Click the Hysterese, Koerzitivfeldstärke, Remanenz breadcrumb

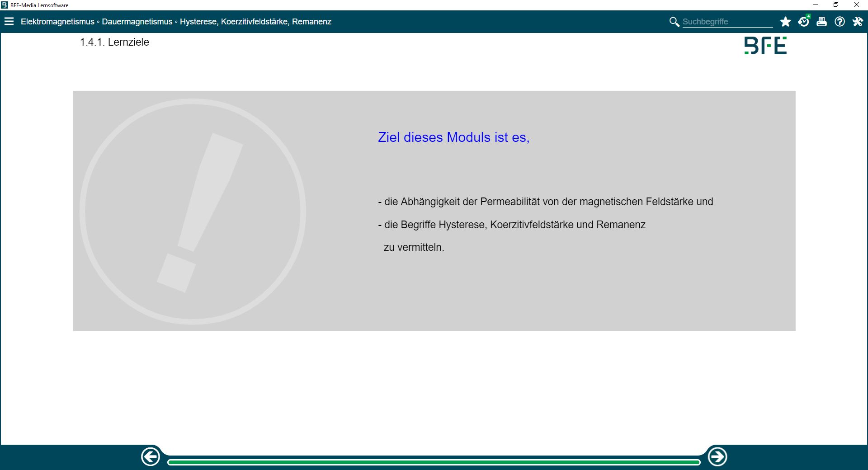(x=255, y=22)
